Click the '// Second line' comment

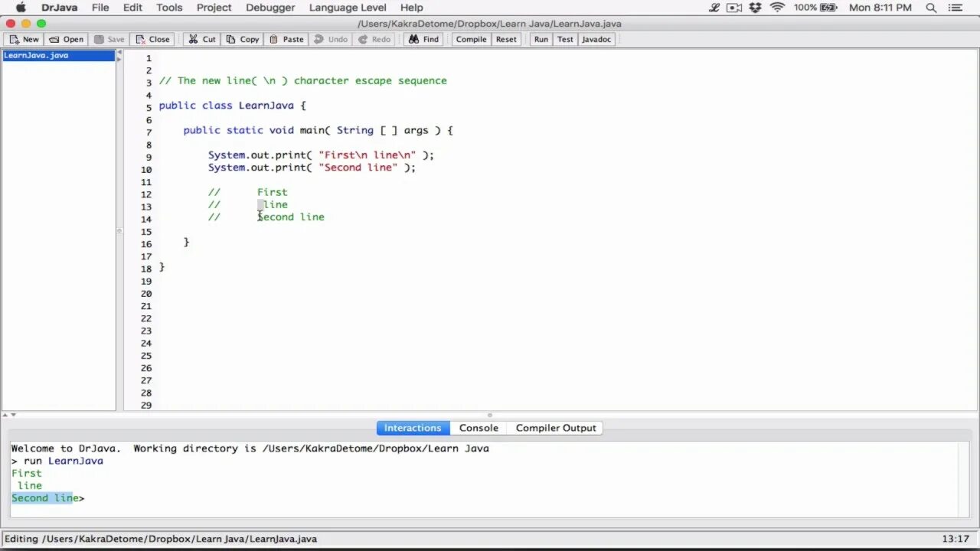click(x=266, y=217)
